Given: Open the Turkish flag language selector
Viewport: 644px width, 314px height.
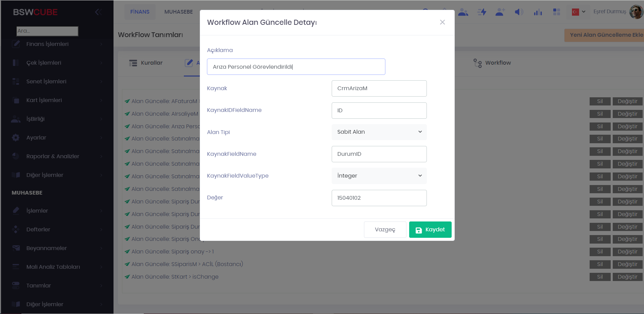Looking at the screenshot, I should (x=578, y=12).
